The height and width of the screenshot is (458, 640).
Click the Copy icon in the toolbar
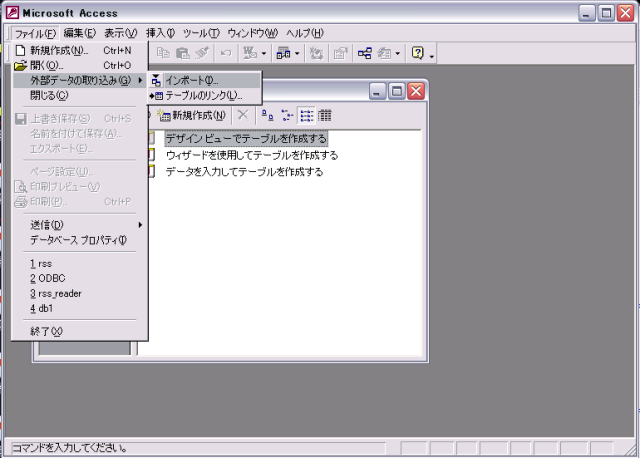pyautogui.click(x=163, y=53)
